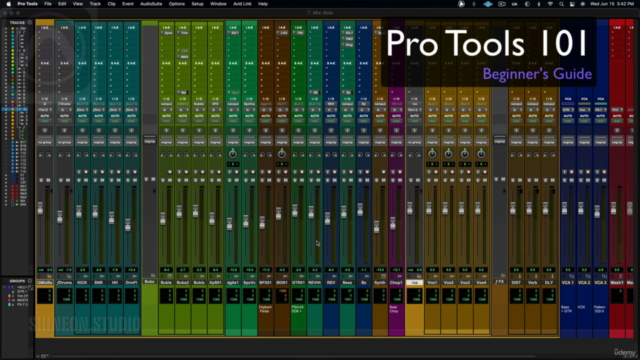Screen dimensions: 640x360
Task: Mute the VCA 1 channel
Action: tap(571, 180)
